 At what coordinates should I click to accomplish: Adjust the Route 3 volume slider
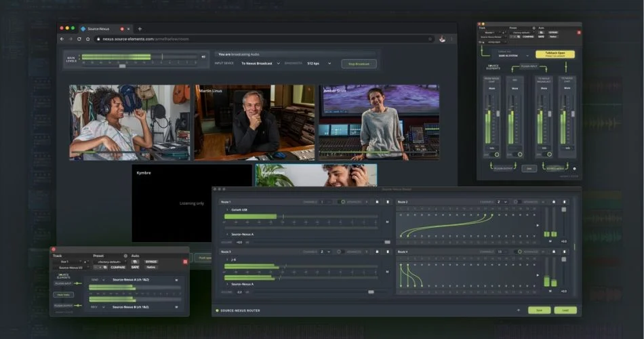click(371, 292)
